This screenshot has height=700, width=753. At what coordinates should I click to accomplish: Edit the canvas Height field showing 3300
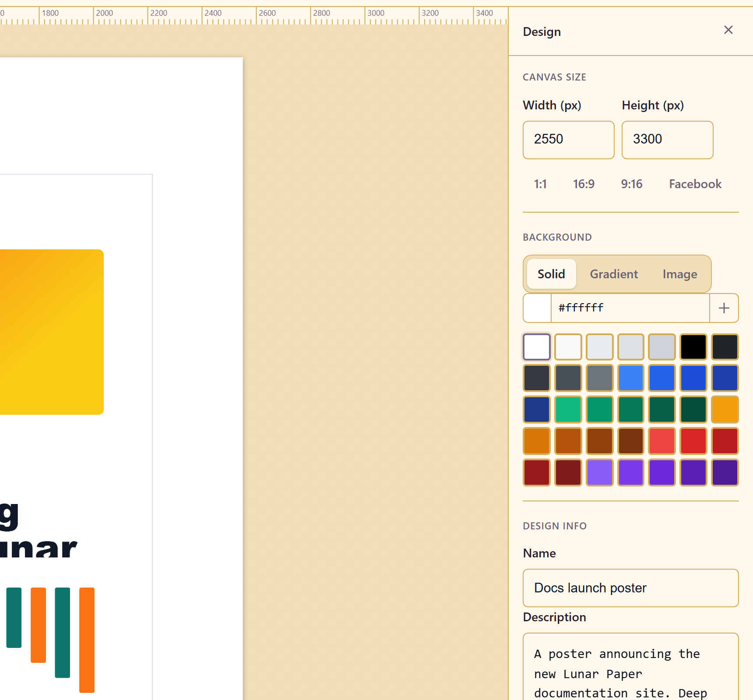[x=667, y=140]
